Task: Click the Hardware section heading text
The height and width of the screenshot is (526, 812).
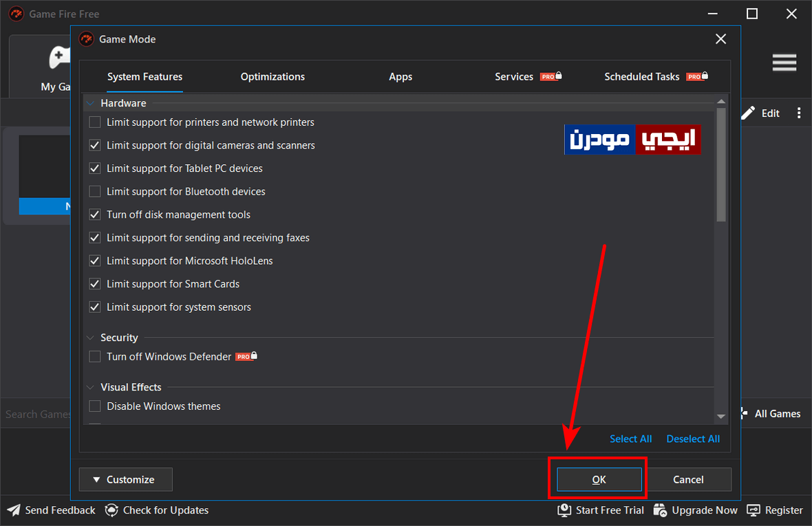Action: tap(123, 103)
